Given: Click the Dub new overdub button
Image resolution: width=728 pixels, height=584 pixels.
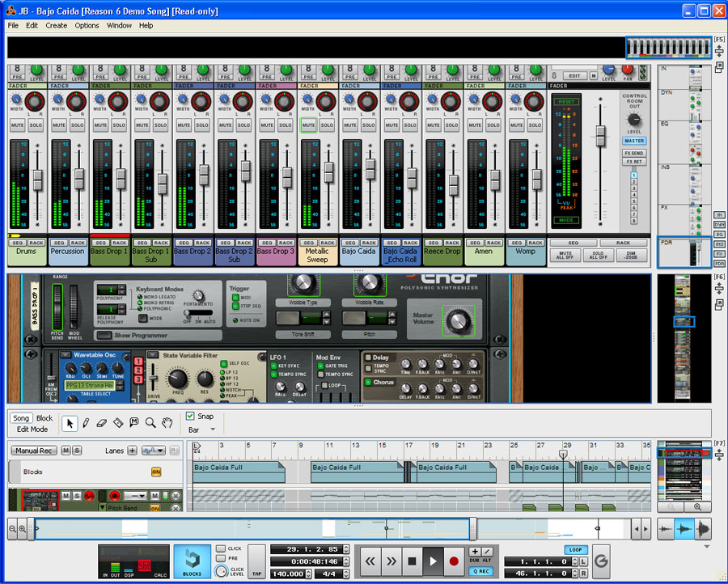Looking at the screenshot, I should coord(475,552).
